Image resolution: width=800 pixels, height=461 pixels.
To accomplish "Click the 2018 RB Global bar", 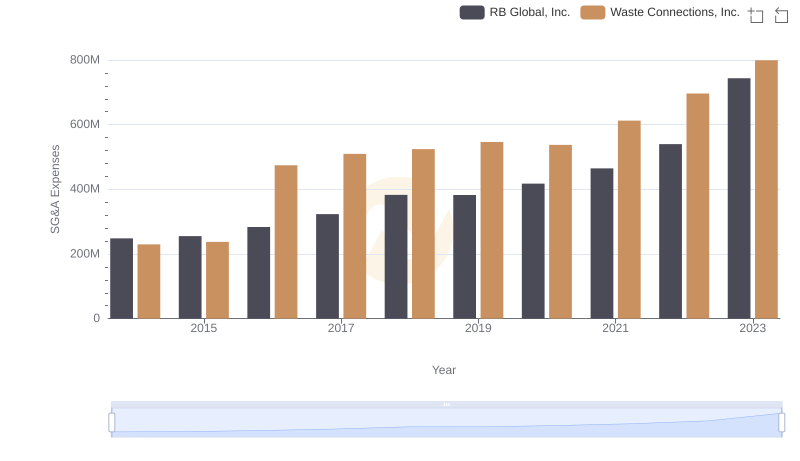I will tap(396, 257).
